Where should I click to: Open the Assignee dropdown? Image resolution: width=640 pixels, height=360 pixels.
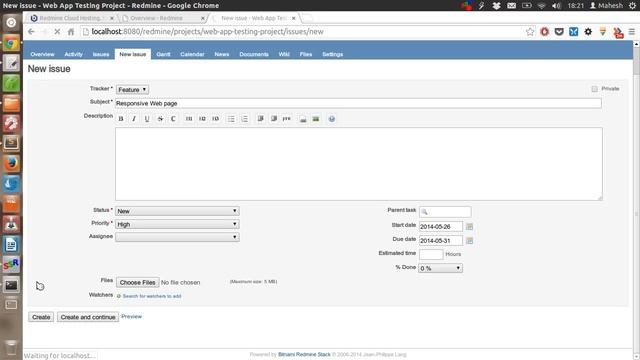(x=177, y=237)
